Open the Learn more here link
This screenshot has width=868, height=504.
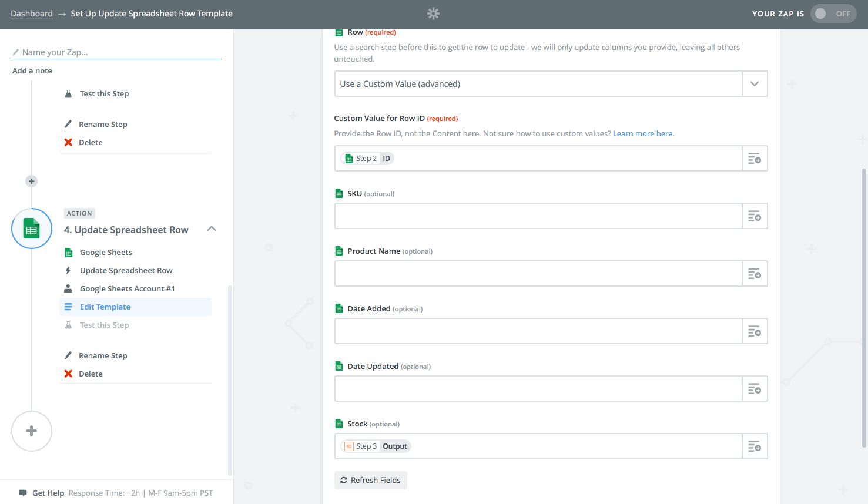(x=643, y=133)
